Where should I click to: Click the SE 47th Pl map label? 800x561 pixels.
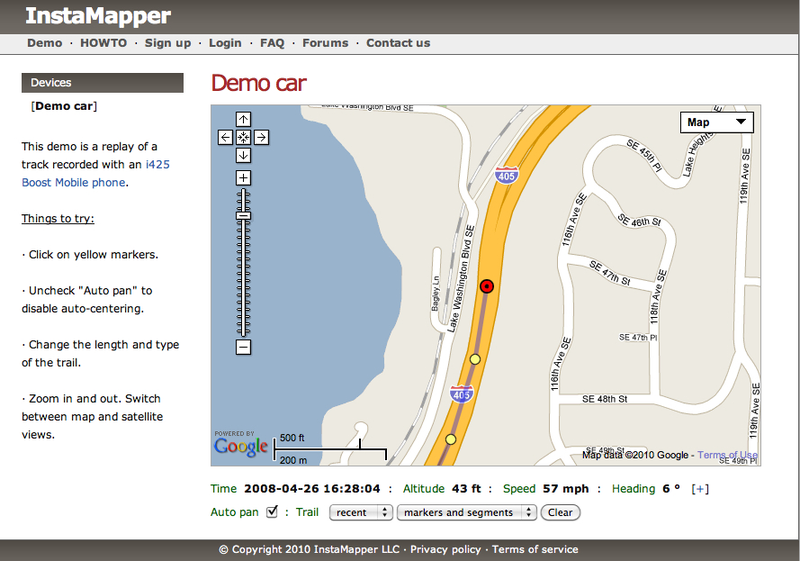click(x=638, y=337)
